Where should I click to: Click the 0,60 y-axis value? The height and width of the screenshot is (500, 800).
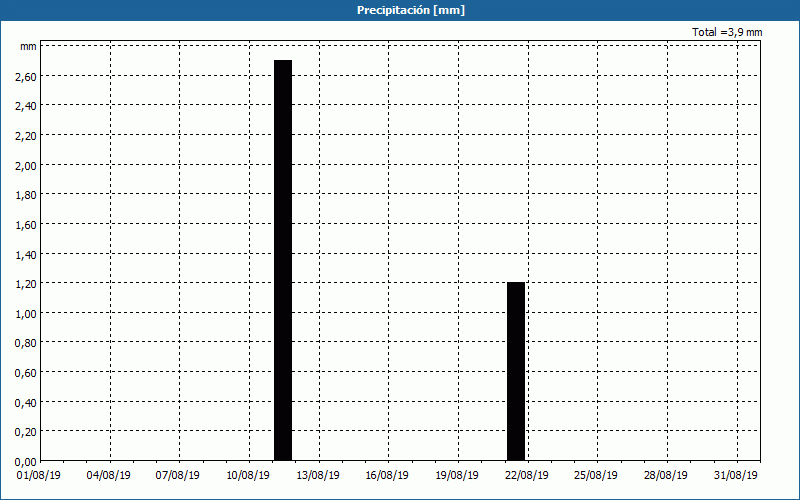click(x=26, y=373)
